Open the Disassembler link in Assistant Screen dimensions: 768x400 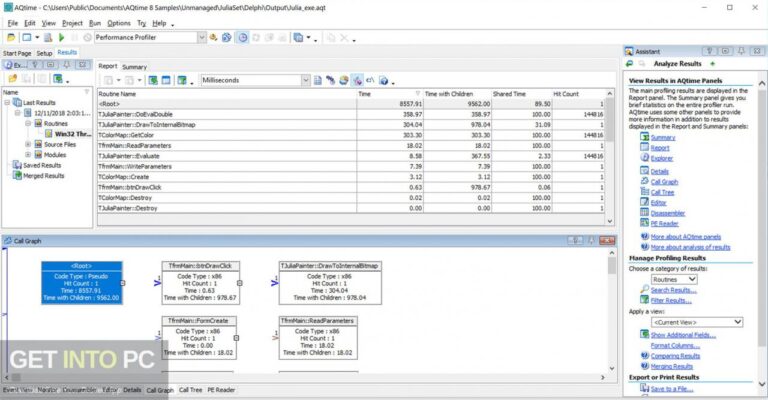coord(667,213)
